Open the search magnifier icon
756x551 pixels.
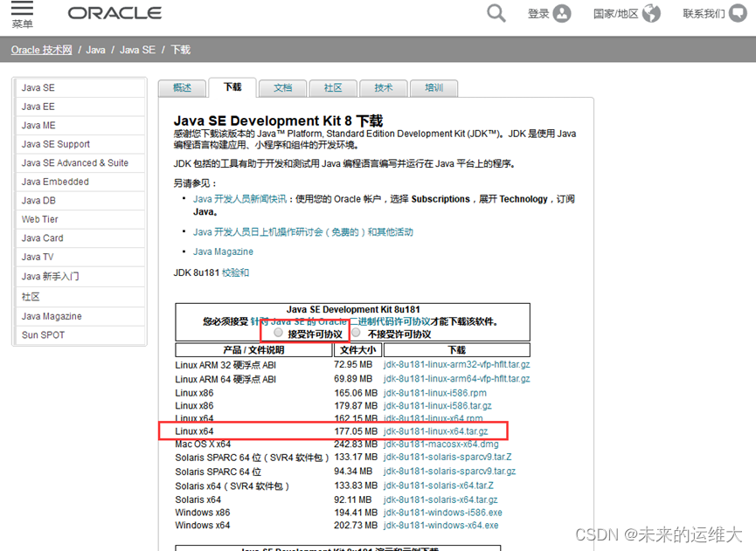click(x=496, y=13)
